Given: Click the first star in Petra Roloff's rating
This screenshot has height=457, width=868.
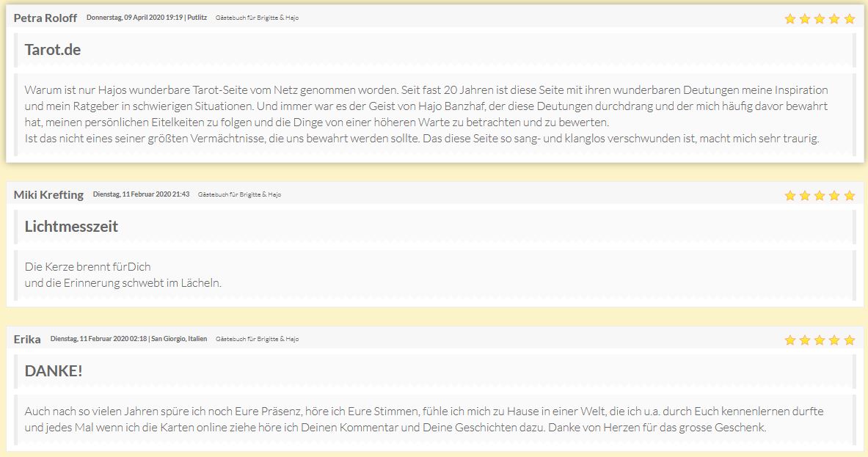Looking at the screenshot, I should 790,19.
